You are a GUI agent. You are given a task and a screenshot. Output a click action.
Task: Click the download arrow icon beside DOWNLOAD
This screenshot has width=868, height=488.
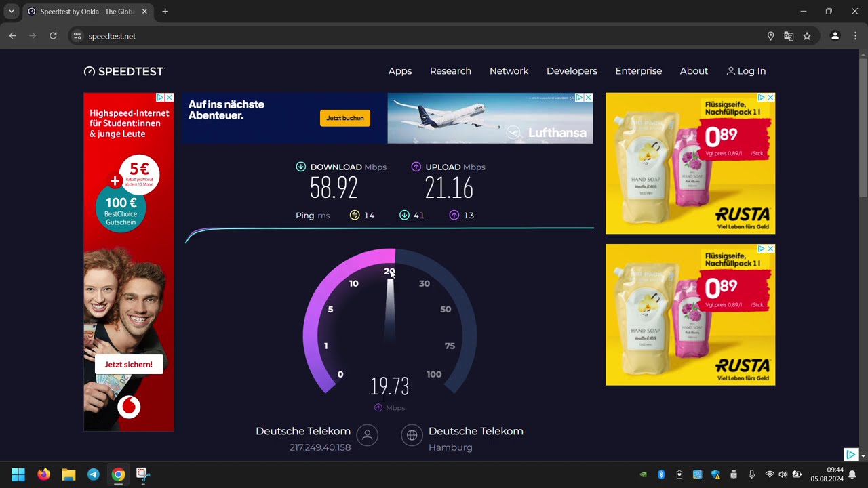(x=301, y=167)
